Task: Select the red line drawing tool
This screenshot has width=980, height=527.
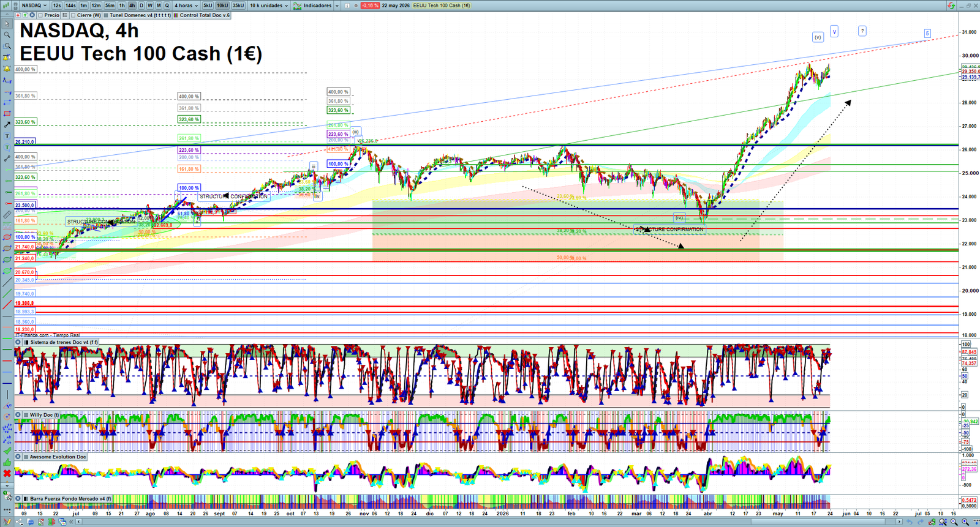Action: click(x=7, y=305)
